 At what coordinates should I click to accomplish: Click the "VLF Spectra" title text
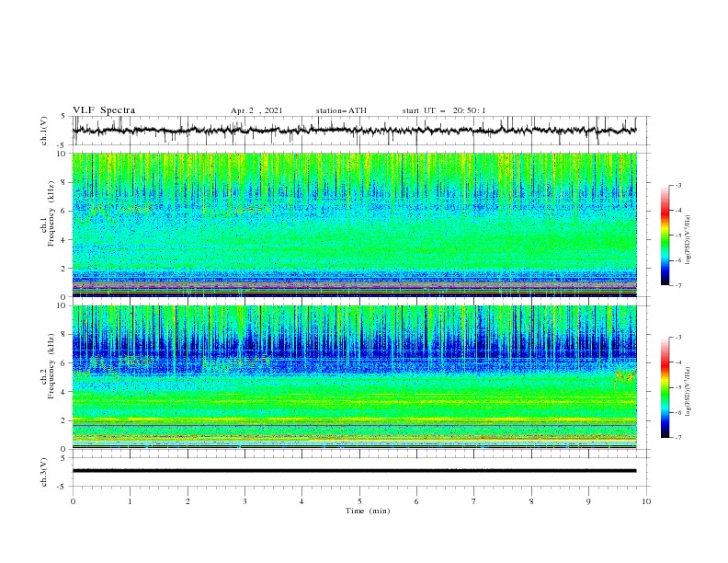pyautogui.click(x=104, y=110)
